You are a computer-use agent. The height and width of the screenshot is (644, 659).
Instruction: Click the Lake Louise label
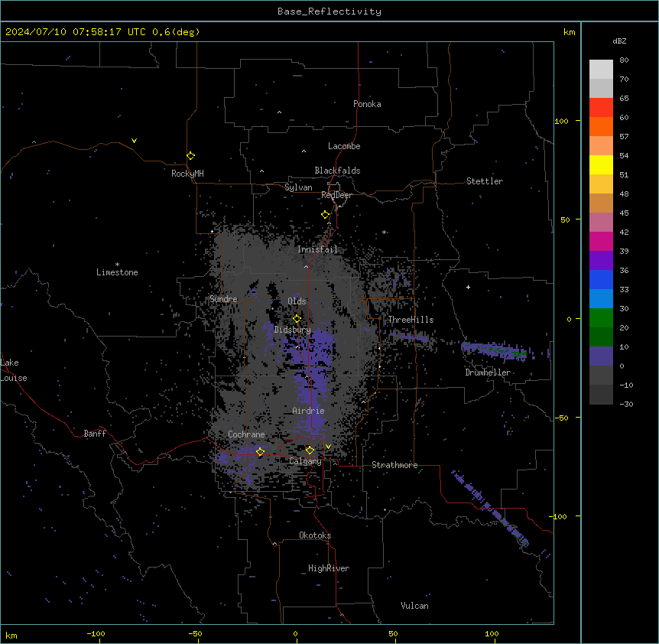14,370
